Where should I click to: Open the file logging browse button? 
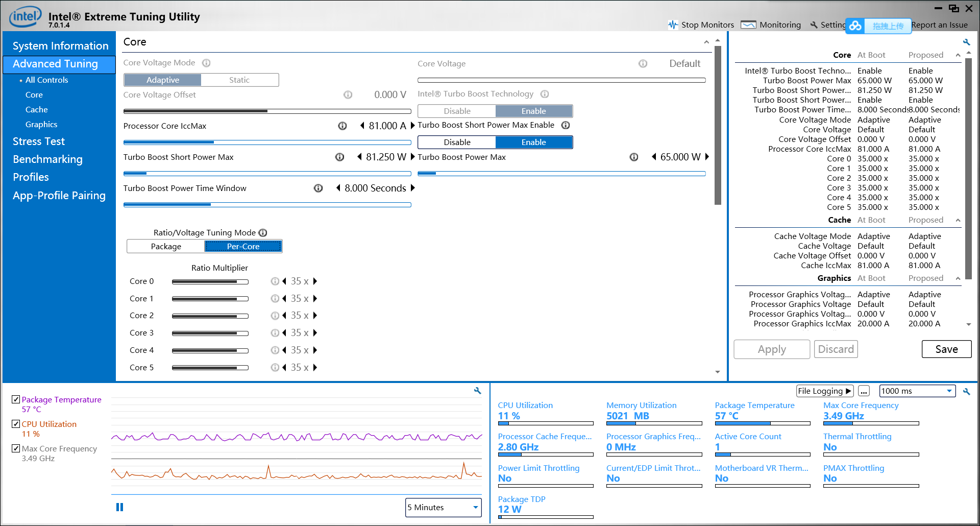click(864, 391)
